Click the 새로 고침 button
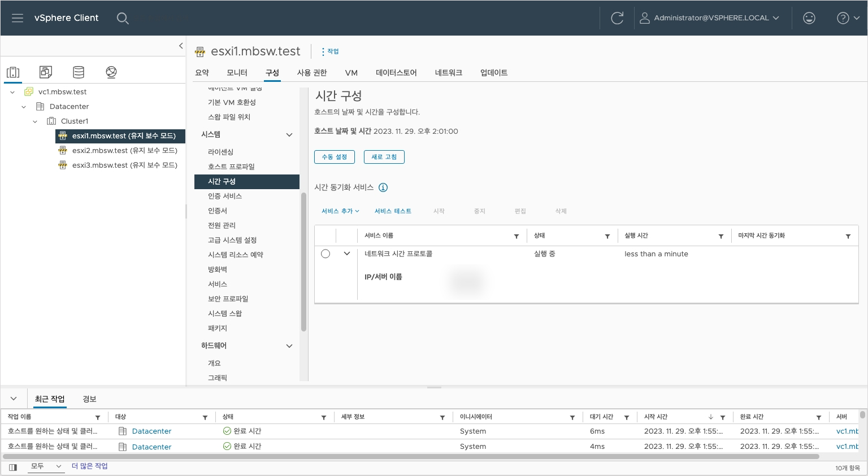Viewport: 868px width, 476px height. coord(384,157)
